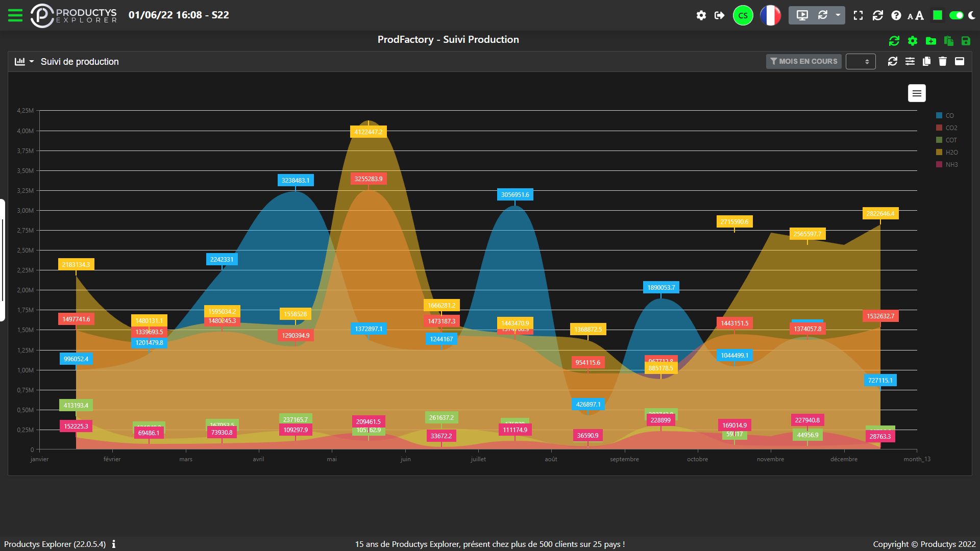
Task: Click the logout arrow icon
Action: pos(719,15)
